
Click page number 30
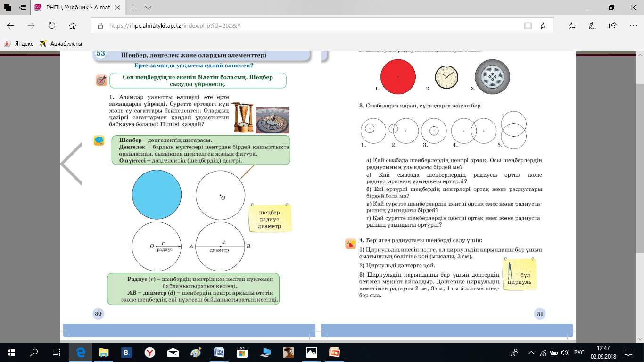point(98,314)
